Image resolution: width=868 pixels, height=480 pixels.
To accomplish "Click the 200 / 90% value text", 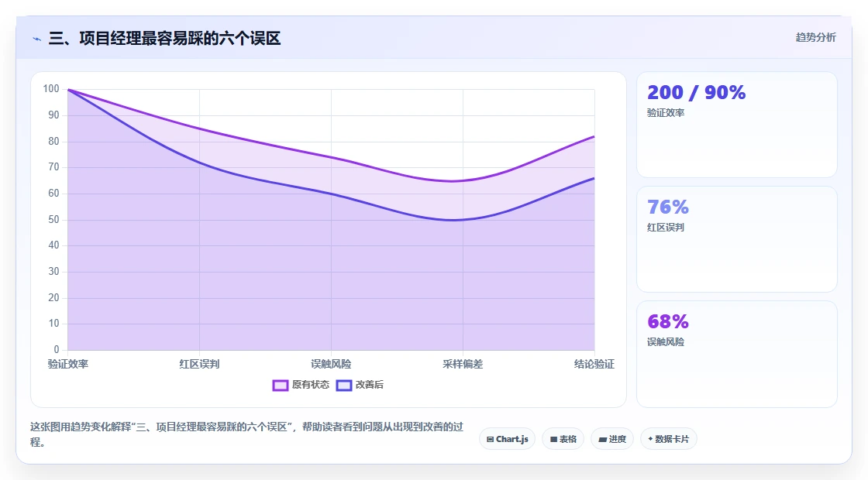I will click(x=697, y=92).
